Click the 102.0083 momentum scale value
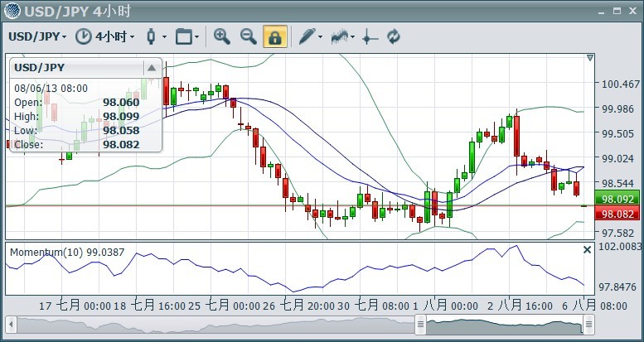 [x=621, y=246]
